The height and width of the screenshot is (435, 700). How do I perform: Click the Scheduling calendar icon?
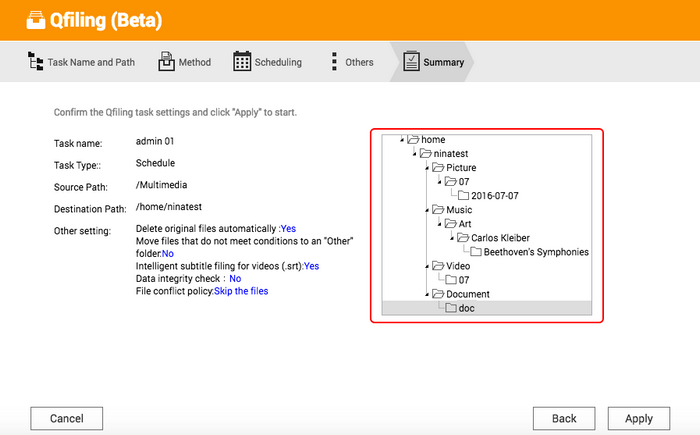click(x=242, y=61)
